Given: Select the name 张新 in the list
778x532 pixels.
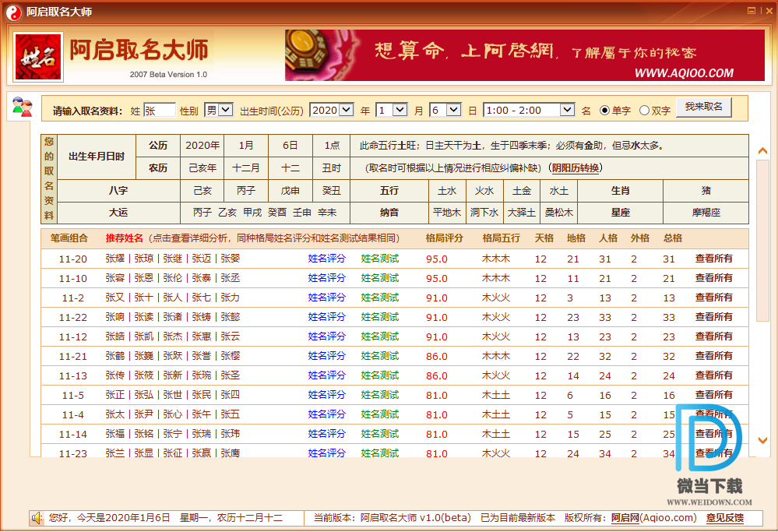Looking at the screenshot, I should click(x=173, y=375).
